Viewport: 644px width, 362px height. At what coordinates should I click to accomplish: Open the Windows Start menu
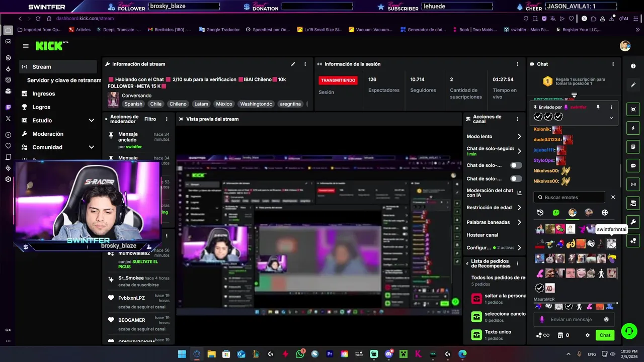click(x=182, y=354)
